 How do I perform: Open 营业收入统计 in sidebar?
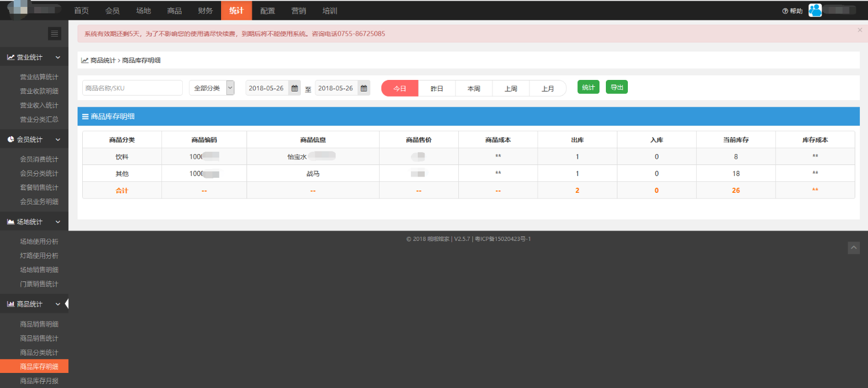coord(39,105)
